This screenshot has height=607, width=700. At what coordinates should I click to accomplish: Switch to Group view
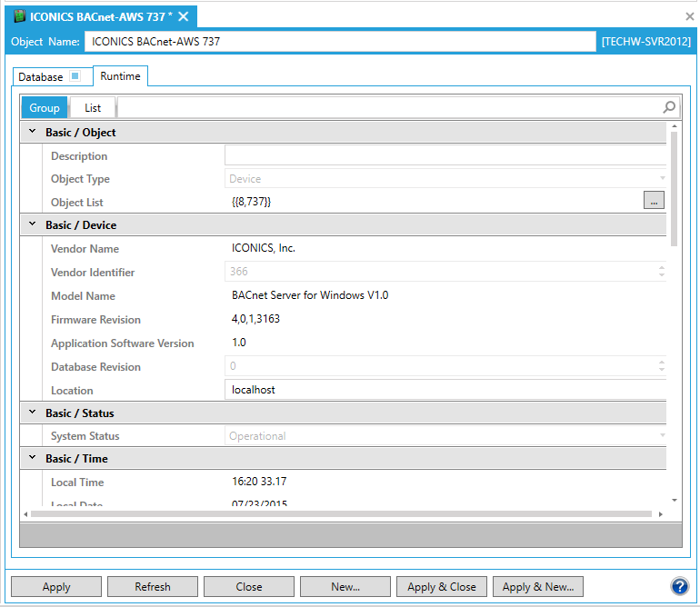click(x=45, y=107)
